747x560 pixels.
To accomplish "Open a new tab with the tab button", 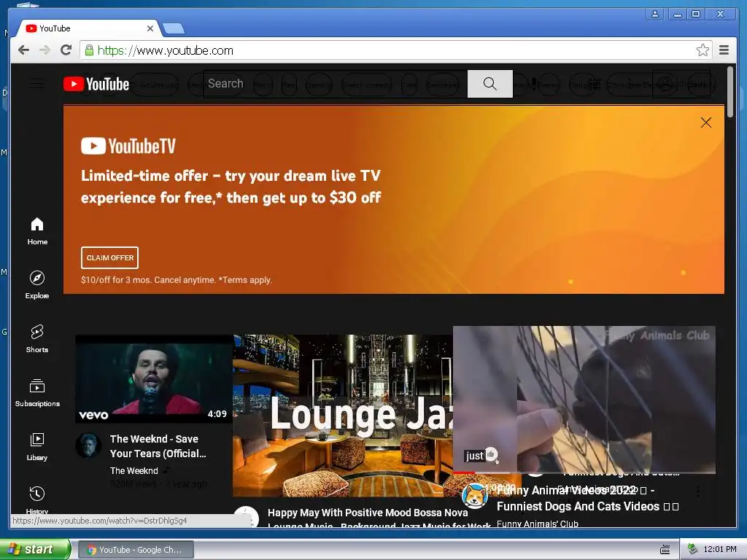I will pyautogui.click(x=174, y=29).
